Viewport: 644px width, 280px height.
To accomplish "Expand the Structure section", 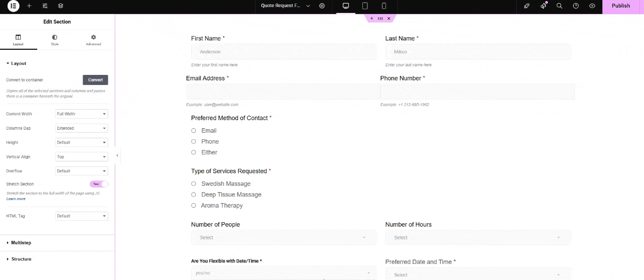I will click(x=57, y=259).
